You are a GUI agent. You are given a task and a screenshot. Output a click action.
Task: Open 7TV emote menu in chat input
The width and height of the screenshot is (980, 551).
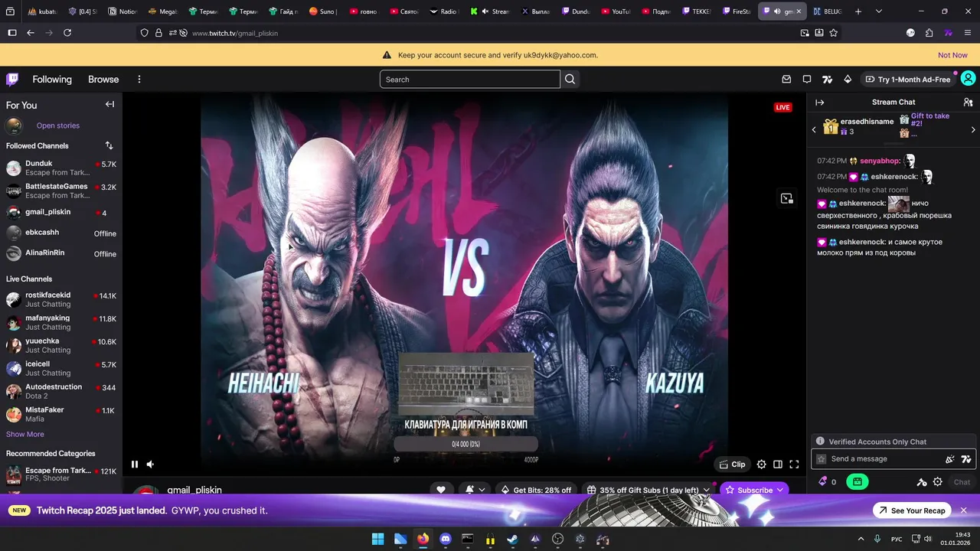(x=966, y=459)
